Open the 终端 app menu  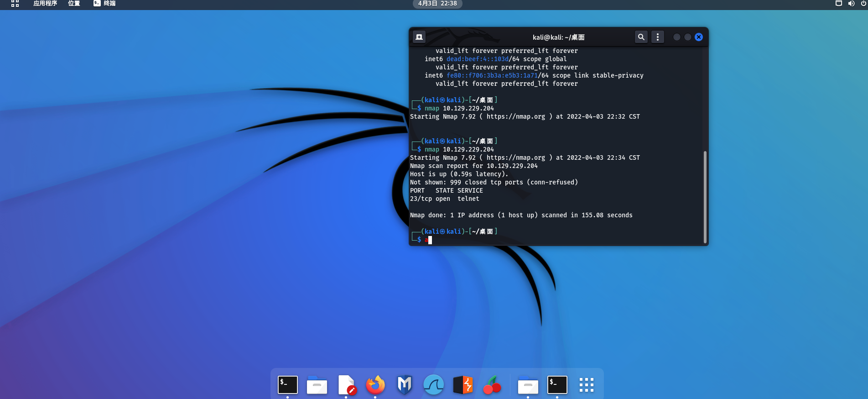pos(104,4)
